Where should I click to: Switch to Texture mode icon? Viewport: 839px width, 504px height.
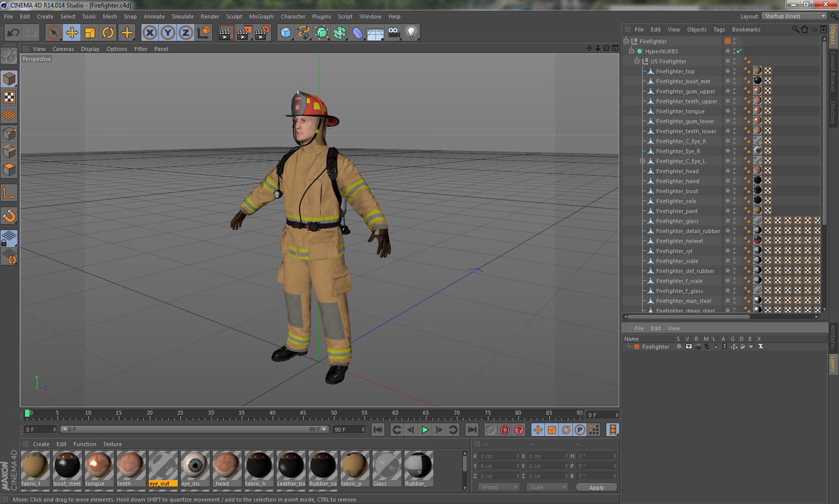9,97
